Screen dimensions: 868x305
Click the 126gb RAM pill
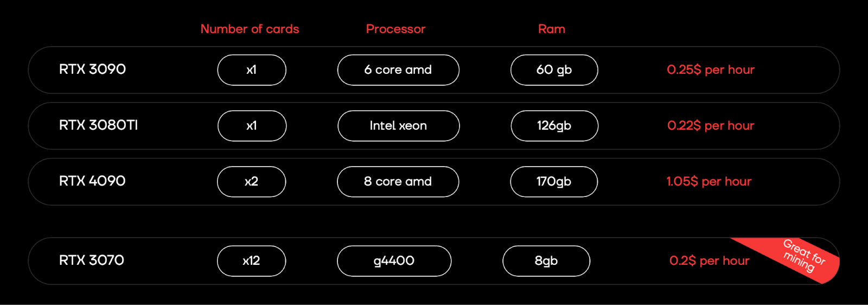554,126
